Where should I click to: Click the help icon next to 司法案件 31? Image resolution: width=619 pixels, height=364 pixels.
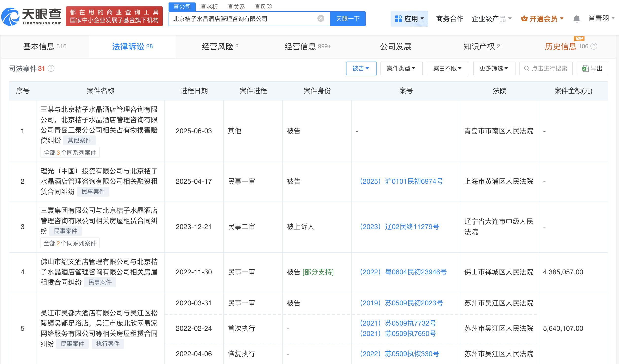pyautogui.click(x=51, y=68)
